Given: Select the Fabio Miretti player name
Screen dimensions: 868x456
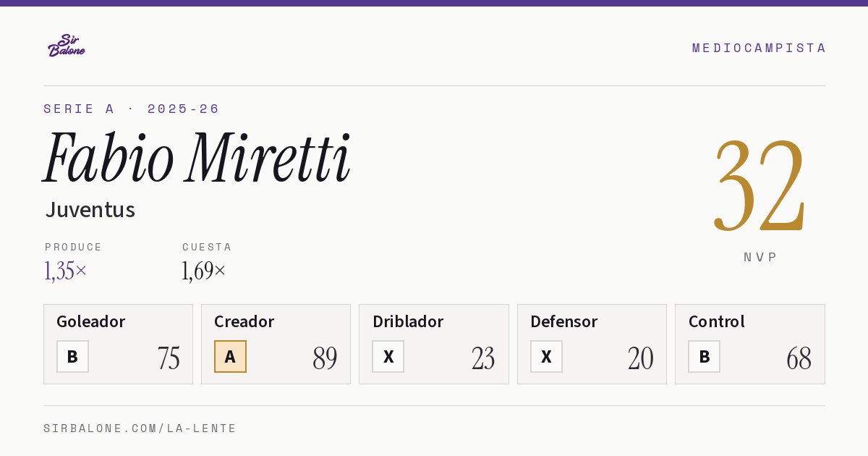Looking at the screenshot, I should tap(197, 158).
